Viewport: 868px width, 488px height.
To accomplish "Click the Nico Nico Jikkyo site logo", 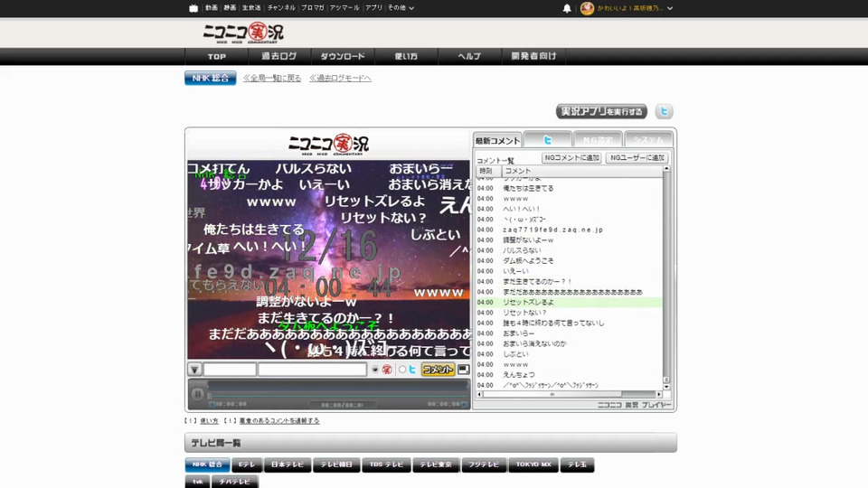I will 243,33.
